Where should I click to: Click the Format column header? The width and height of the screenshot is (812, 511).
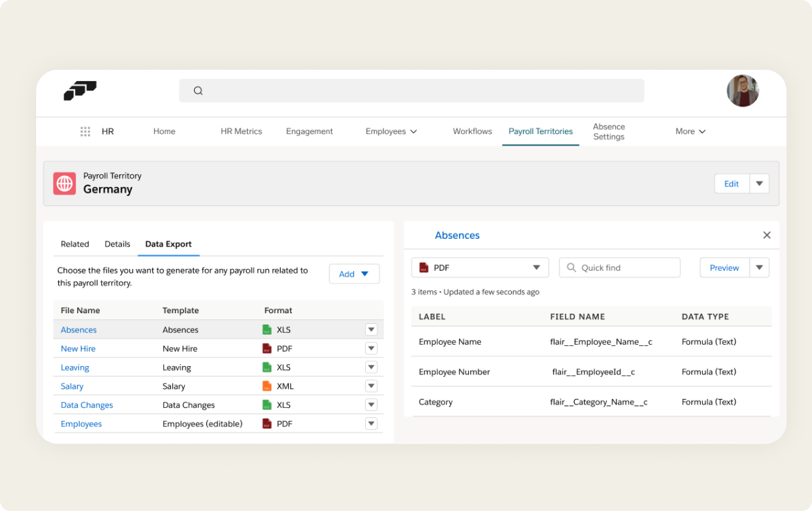(x=278, y=310)
